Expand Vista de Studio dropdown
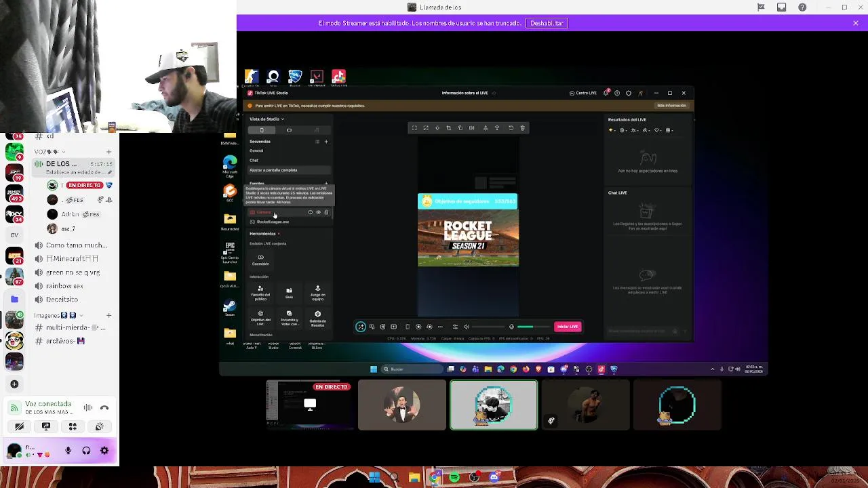The image size is (868, 488). pos(267,119)
